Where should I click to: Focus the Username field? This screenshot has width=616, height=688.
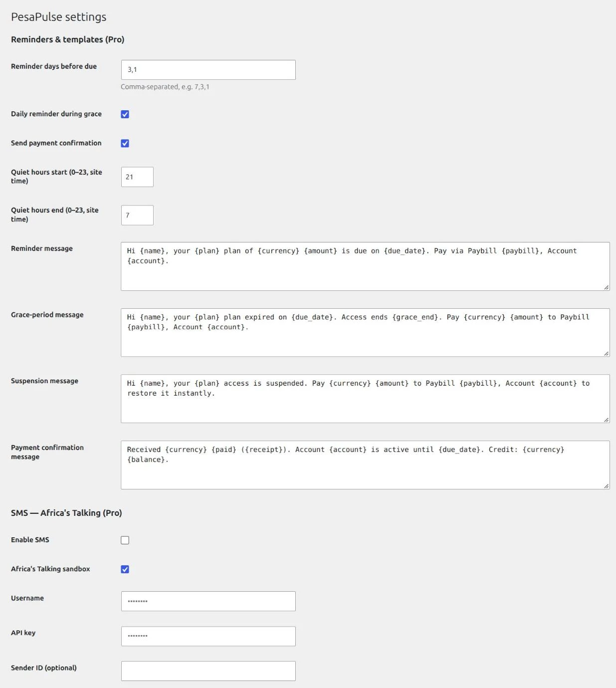[208, 601]
